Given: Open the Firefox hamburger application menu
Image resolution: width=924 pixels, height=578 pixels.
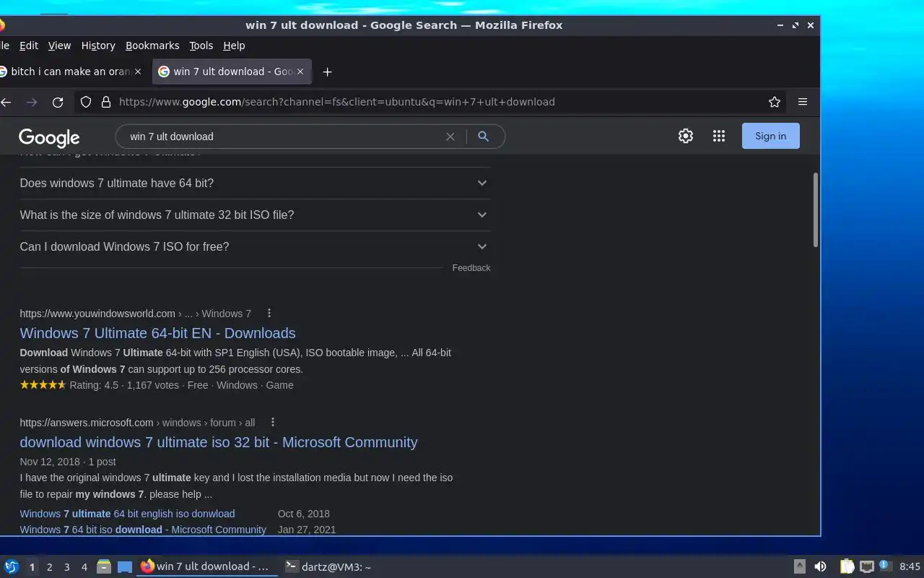Looking at the screenshot, I should point(802,102).
